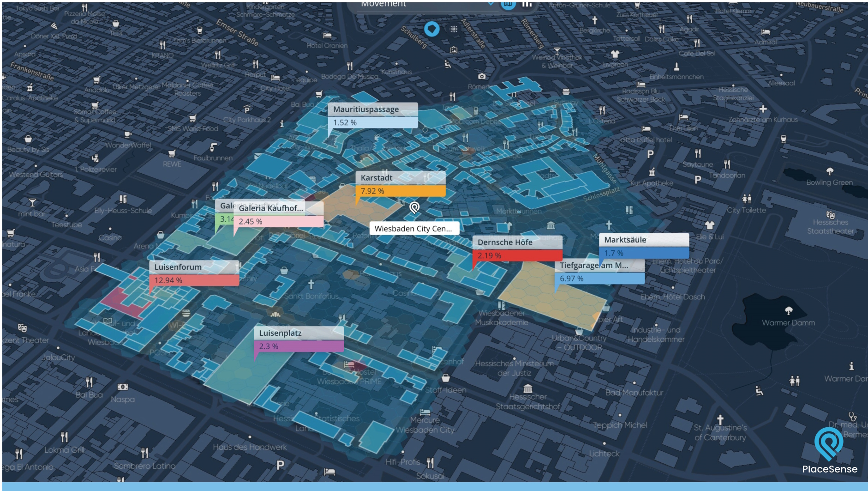Click the Mercure Wiesbaden City bed icon

pos(425,412)
